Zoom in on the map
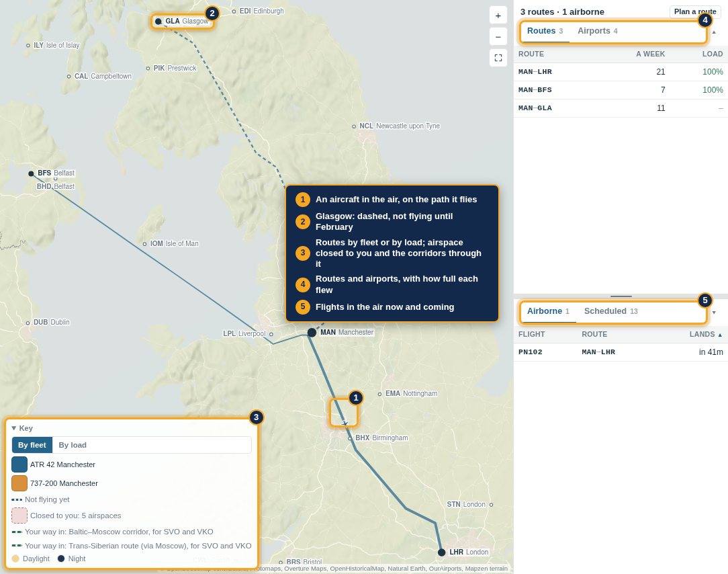This screenshot has width=728, height=574. point(498,15)
